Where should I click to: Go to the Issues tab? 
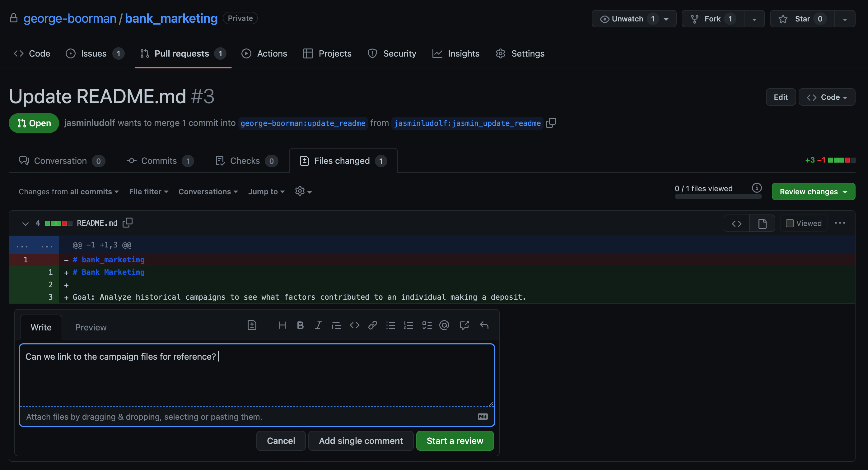[x=95, y=53]
